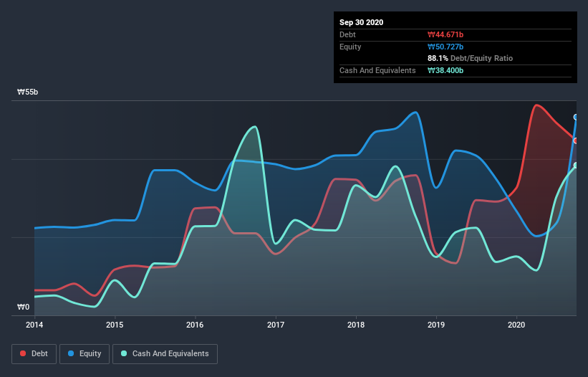Click the 2019 x-axis label

pos(436,325)
